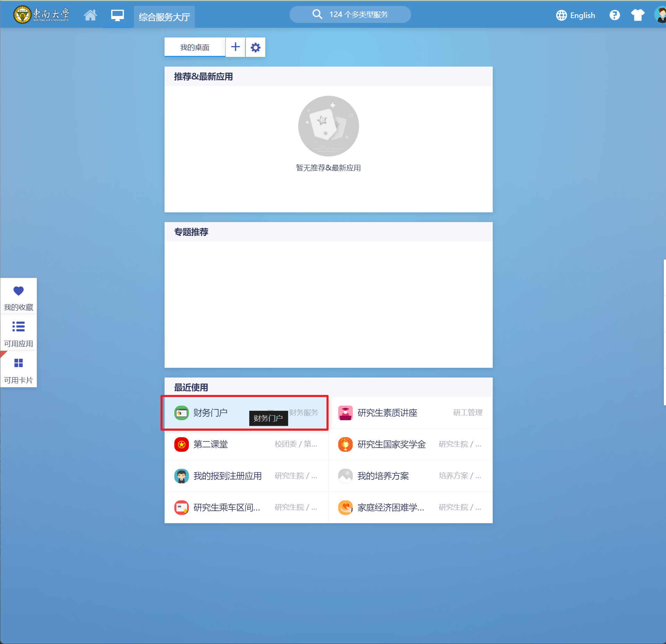The width and height of the screenshot is (666, 644).
Task: Select the 我的桌面 tab
Action: [x=194, y=47]
